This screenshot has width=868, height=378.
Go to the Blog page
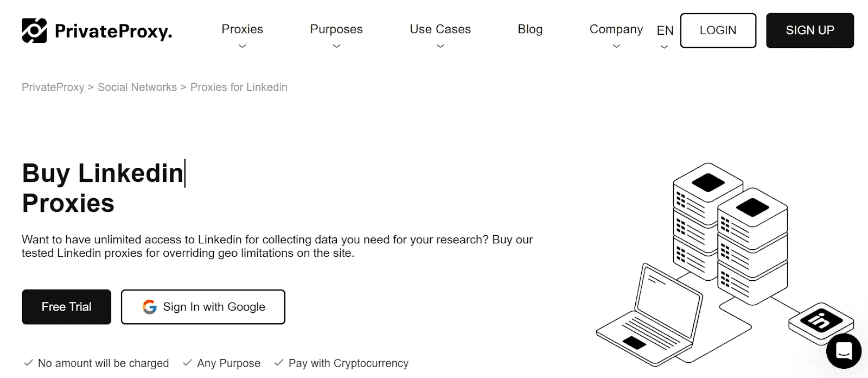click(530, 29)
